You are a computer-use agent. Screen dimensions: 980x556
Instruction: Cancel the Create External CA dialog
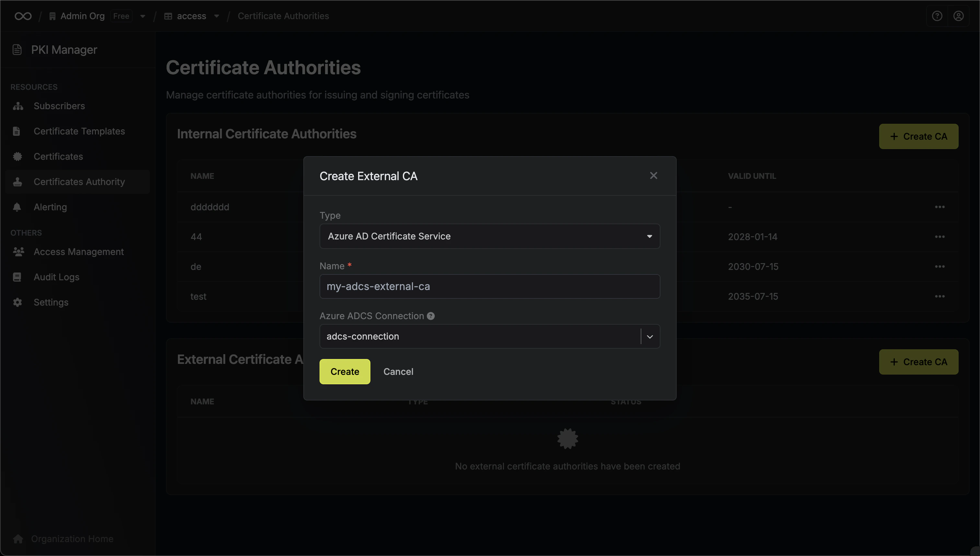(x=398, y=372)
